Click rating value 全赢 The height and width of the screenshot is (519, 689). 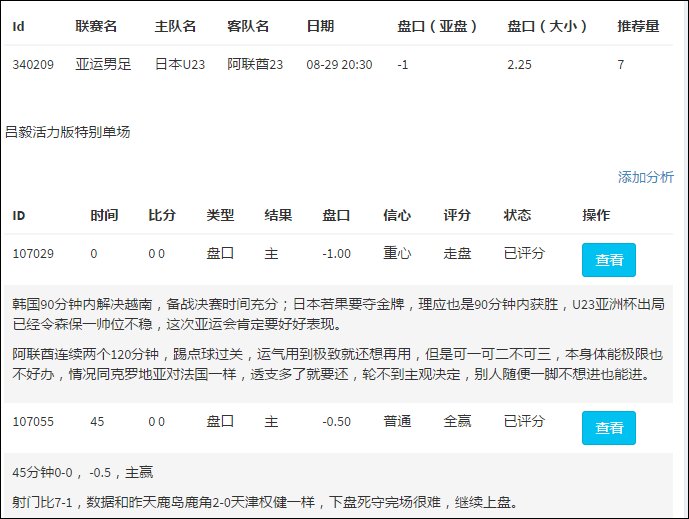click(457, 421)
